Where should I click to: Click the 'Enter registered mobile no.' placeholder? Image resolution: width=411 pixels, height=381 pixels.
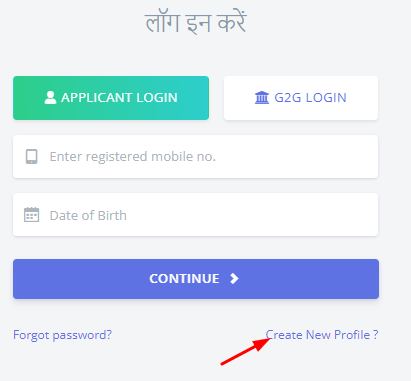133,156
